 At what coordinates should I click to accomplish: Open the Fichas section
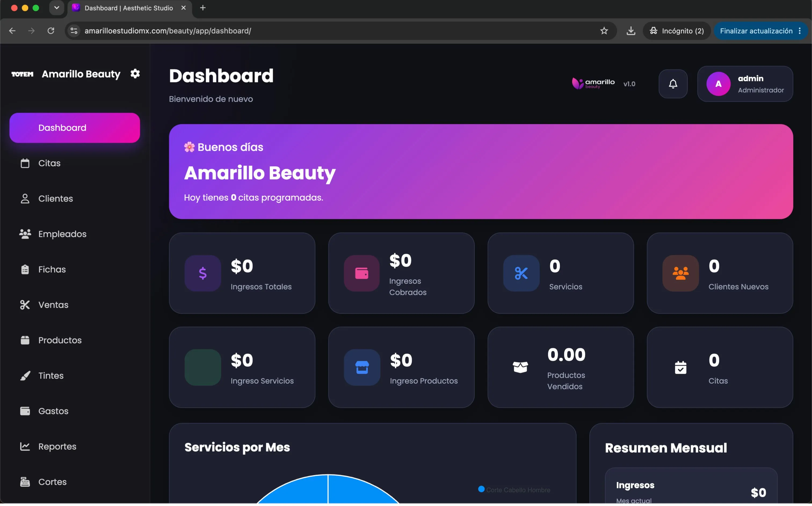(x=75, y=269)
